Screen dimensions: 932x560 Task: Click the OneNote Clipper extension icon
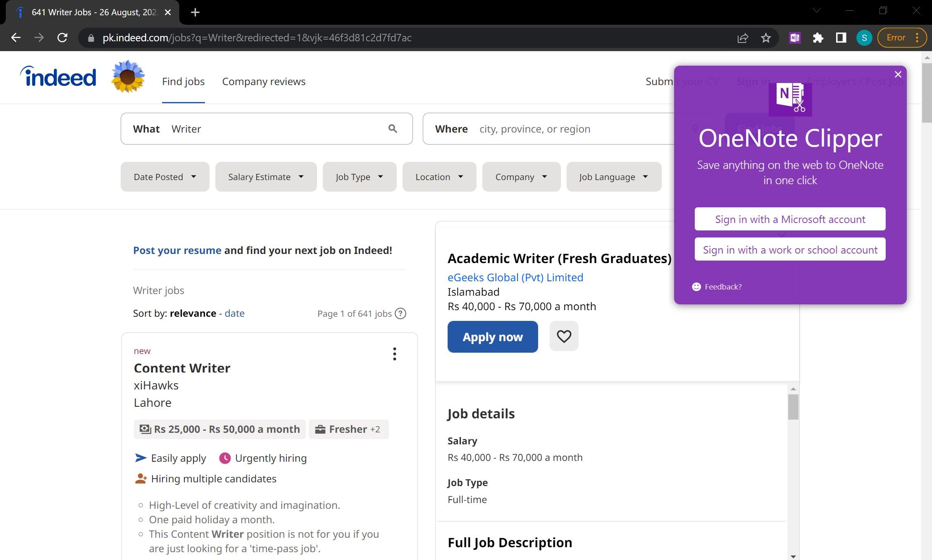pos(794,38)
